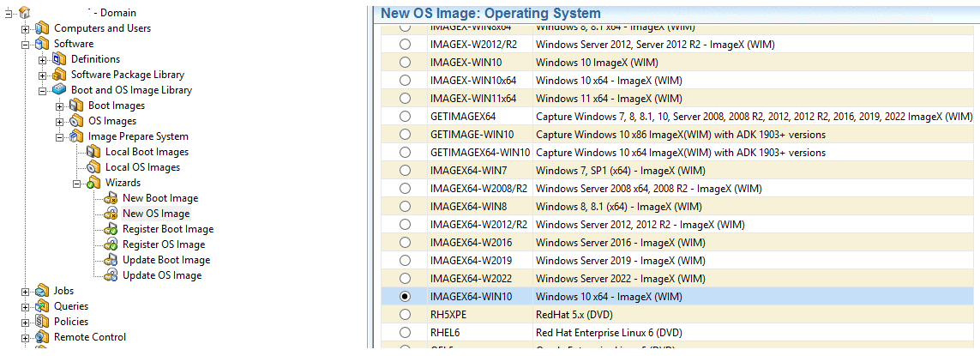The image size is (980, 356).
Task: Click the Local Boot Images icon
Action: (x=93, y=152)
